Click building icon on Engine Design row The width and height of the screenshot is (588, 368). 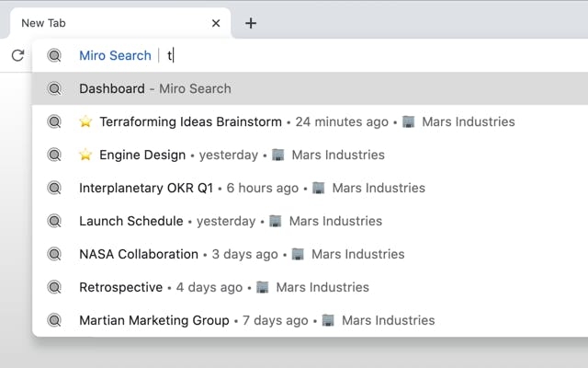pyautogui.click(x=277, y=155)
